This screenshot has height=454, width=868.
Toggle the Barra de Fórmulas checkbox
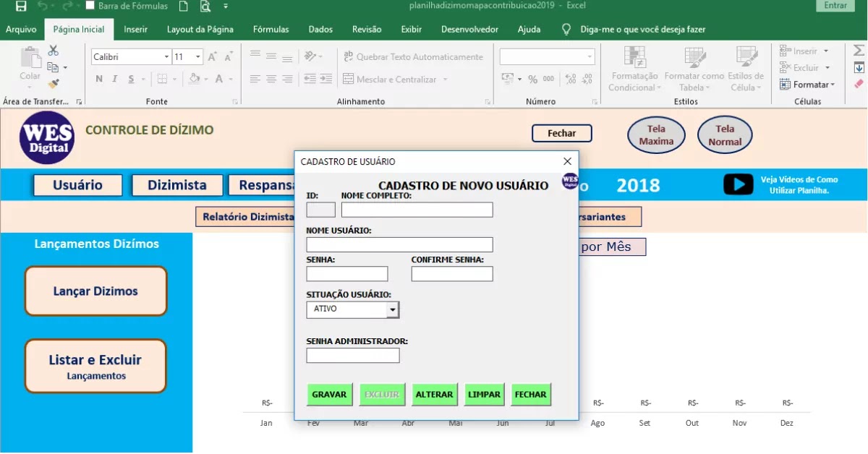pyautogui.click(x=90, y=6)
